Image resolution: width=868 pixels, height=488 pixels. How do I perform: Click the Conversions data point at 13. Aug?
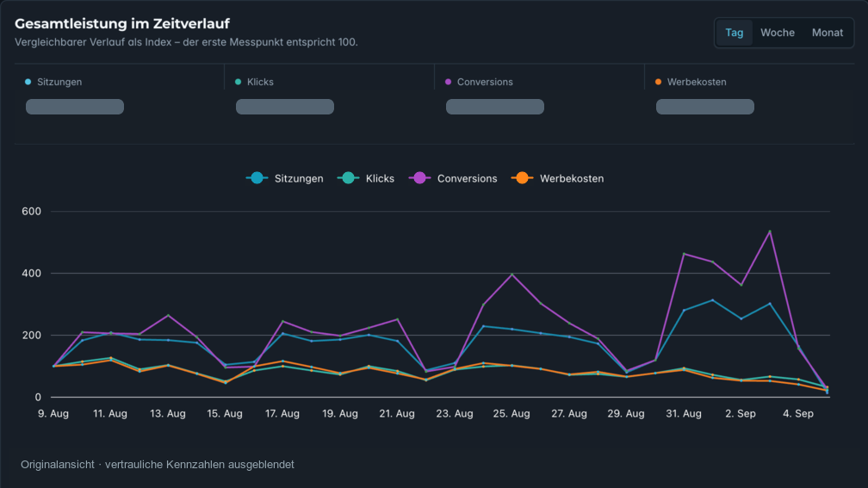[x=168, y=315]
